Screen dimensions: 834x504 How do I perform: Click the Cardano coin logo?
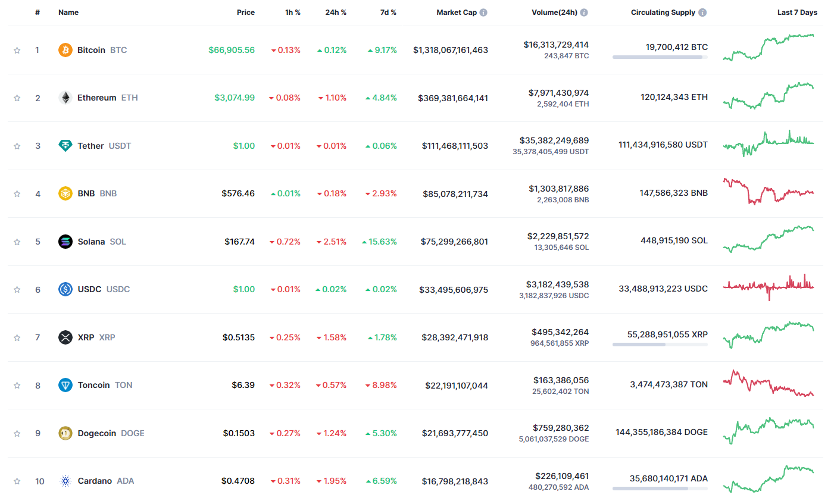pyautogui.click(x=65, y=481)
